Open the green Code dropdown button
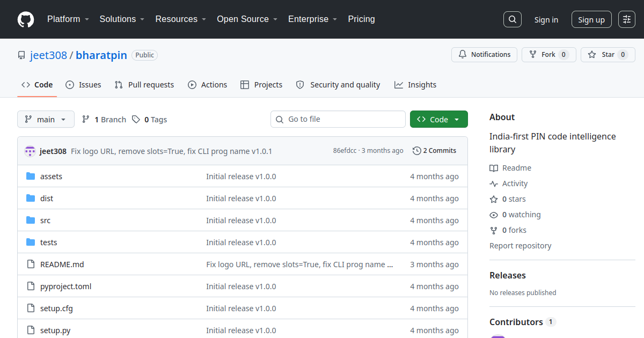The height and width of the screenshot is (338, 644). [439, 119]
